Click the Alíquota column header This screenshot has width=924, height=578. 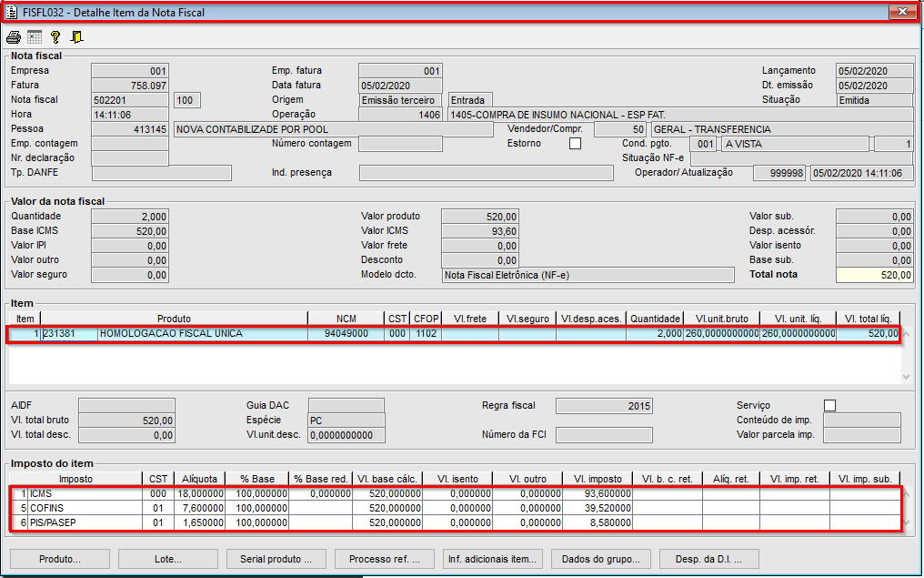click(200, 479)
